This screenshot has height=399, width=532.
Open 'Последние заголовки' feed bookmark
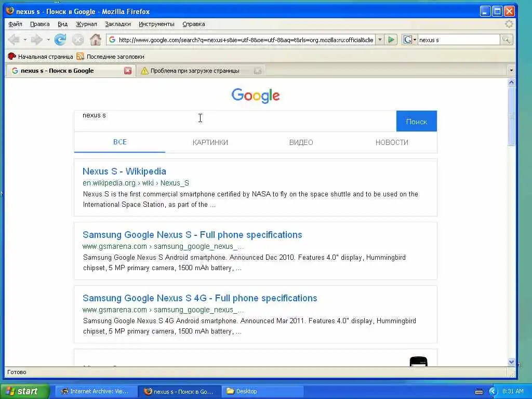click(x=111, y=57)
